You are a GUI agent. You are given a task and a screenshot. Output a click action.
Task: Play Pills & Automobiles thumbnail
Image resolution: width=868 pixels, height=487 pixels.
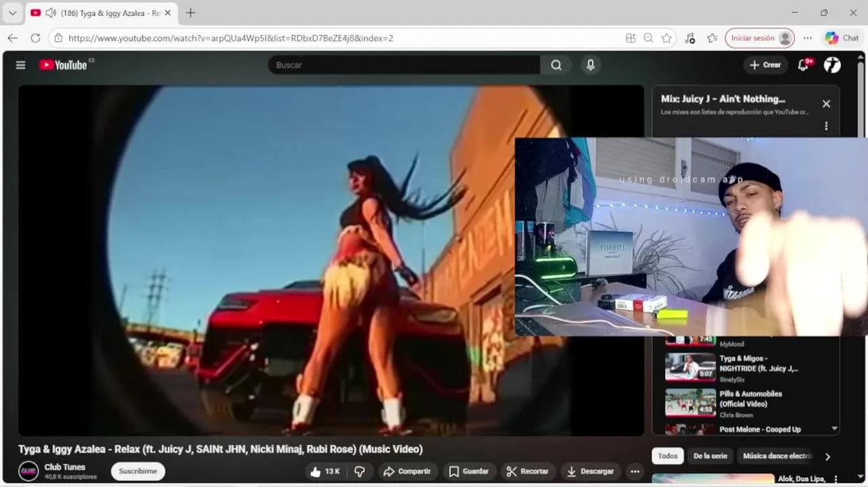pos(690,402)
